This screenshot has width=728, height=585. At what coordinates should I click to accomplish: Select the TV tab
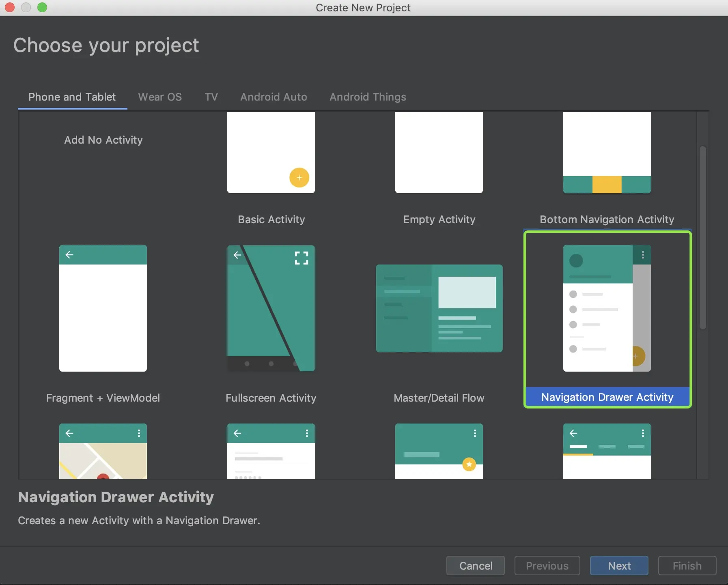click(x=211, y=97)
